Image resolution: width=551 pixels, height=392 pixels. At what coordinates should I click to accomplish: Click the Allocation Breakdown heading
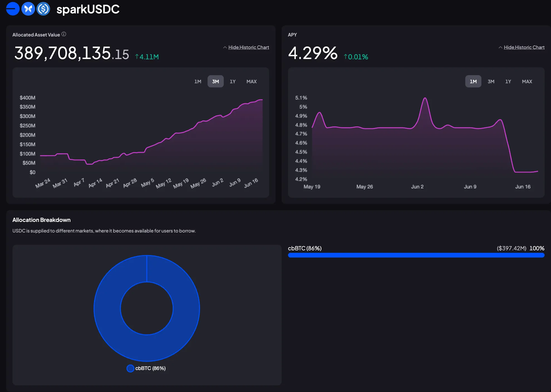pos(41,220)
